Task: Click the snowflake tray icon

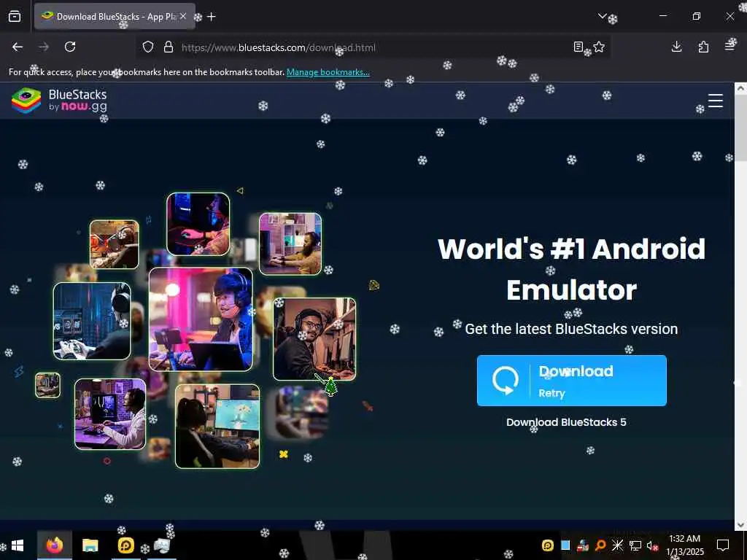Action: point(617,545)
